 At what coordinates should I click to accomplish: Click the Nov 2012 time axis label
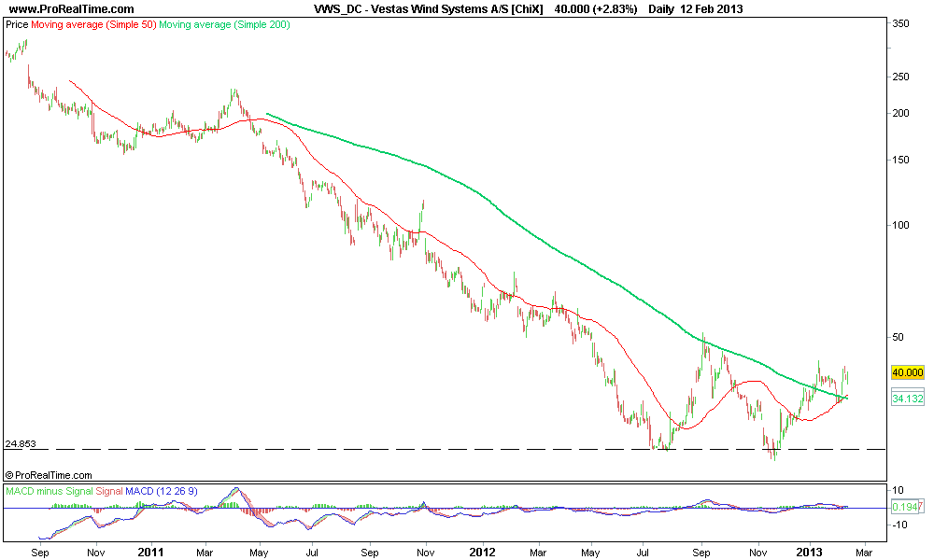tap(757, 553)
